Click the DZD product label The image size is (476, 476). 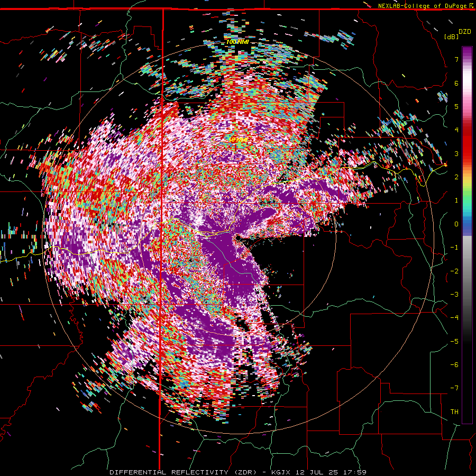pyautogui.click(x=465, y=31)
